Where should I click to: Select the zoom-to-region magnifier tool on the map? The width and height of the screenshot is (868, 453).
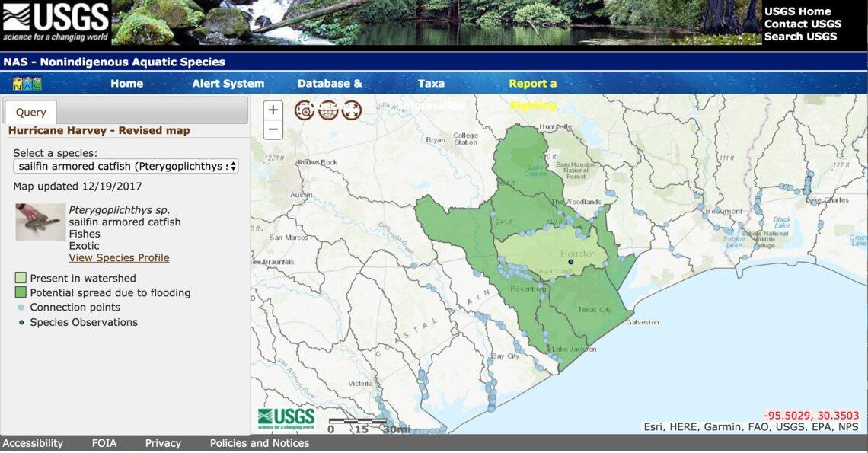[x=305, y=109]
